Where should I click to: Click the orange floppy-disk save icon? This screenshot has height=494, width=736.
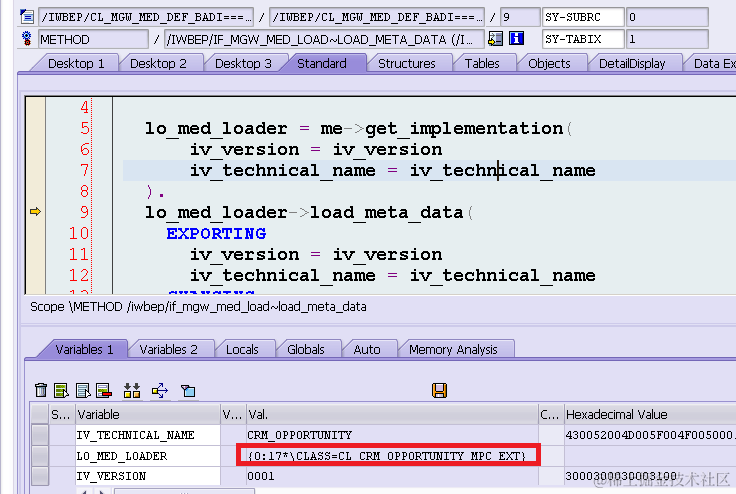(x=439, y=390)
